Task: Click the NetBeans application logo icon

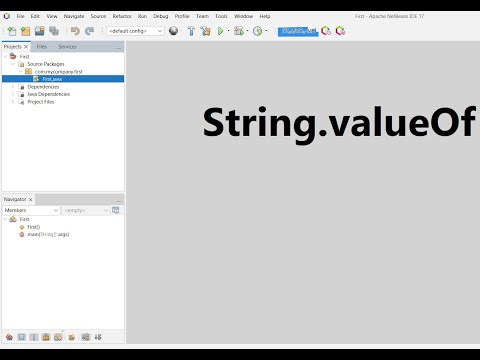Action: point(7,16)
